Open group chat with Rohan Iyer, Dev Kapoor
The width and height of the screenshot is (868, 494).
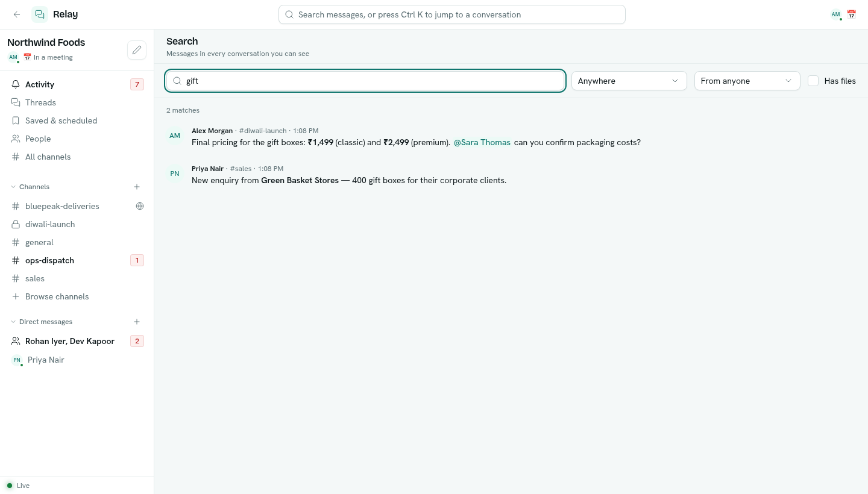(x=77, y=341)
